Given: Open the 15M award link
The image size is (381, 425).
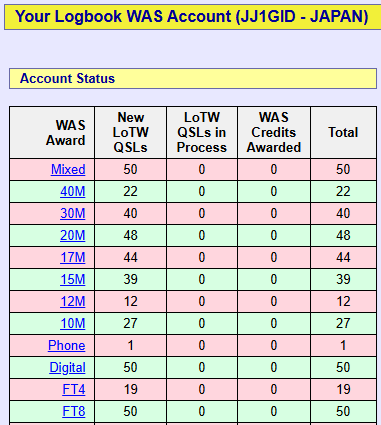Looking at the screenshot, I should coord(73,279).
